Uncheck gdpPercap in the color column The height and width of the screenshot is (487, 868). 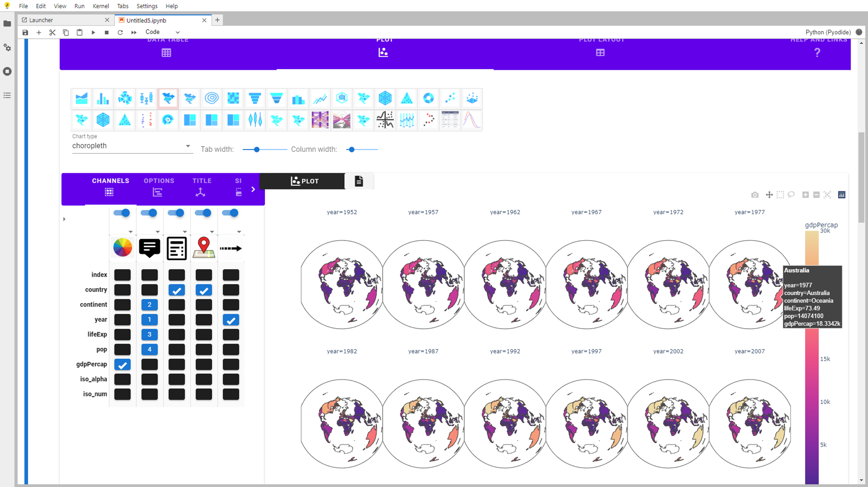point(122,365)
